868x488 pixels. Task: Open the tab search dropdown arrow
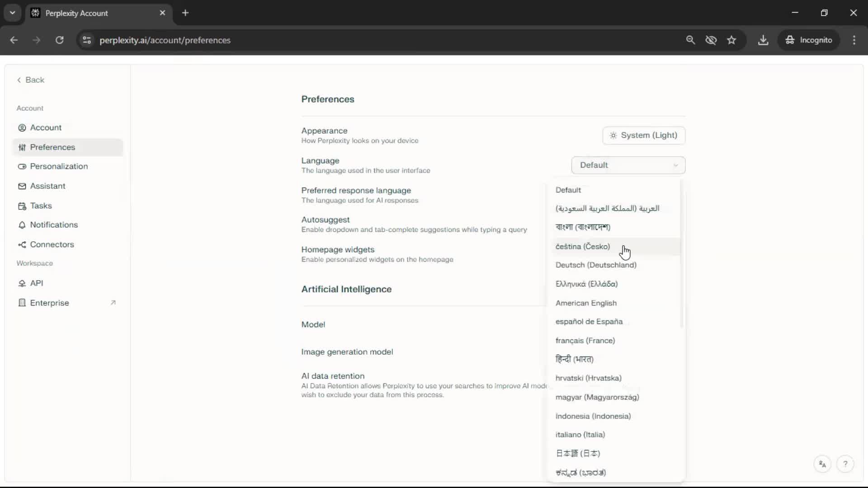(13, 13)
